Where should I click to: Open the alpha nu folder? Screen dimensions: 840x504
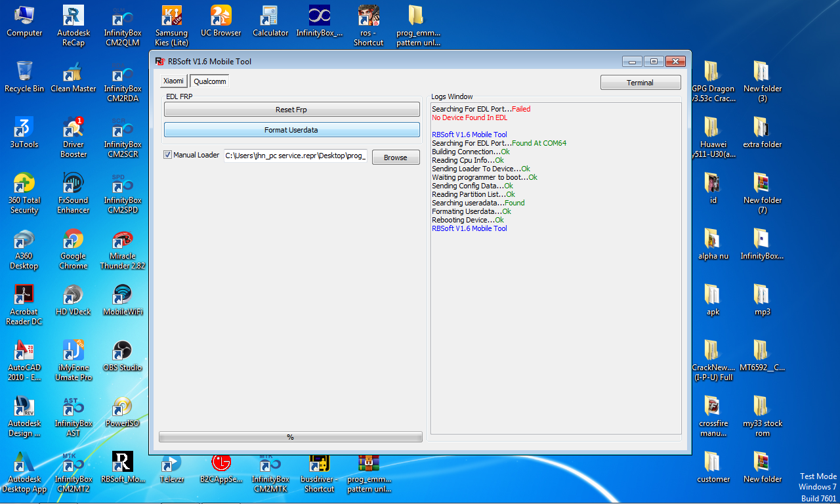(x=713, y=245)
